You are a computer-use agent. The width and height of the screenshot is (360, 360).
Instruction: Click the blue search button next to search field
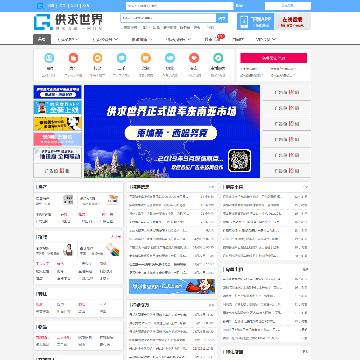pos(222,18)
